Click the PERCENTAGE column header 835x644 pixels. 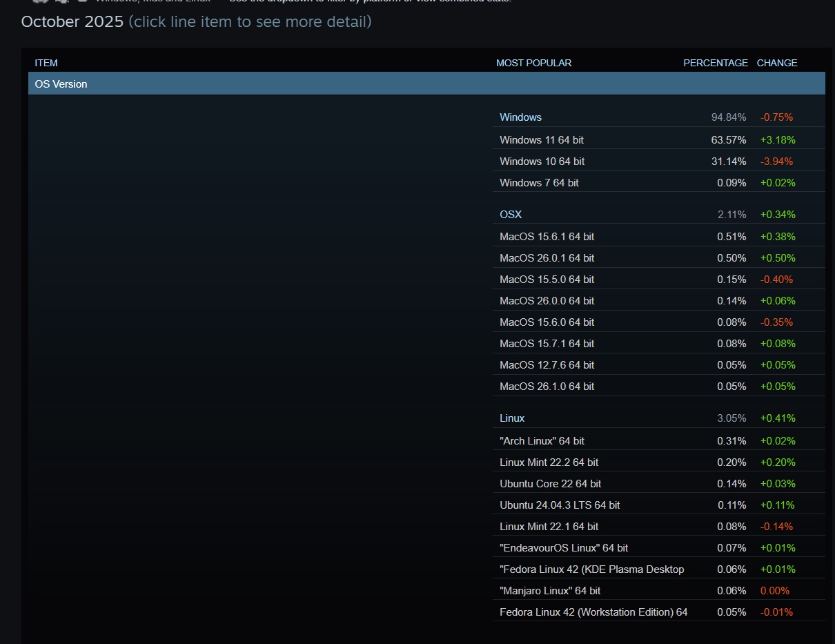point(715,63)
